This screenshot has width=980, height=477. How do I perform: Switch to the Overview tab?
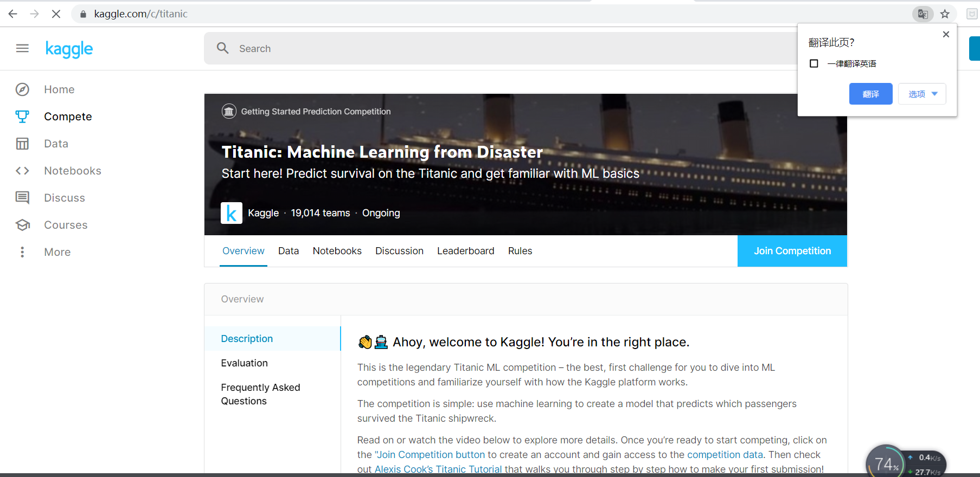click(244, 251)
